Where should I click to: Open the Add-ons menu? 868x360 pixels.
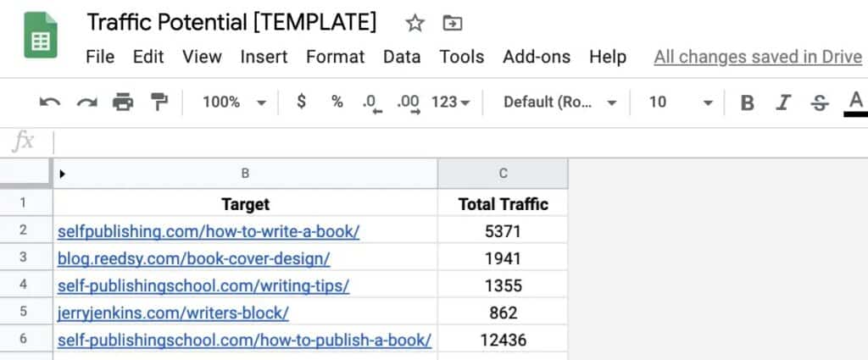pos(537,57)
